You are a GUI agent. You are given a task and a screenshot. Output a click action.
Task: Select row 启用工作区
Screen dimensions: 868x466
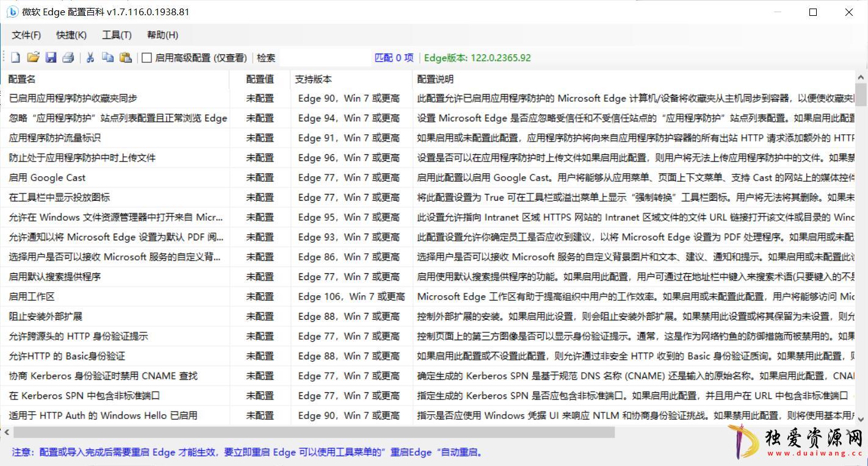429,296
